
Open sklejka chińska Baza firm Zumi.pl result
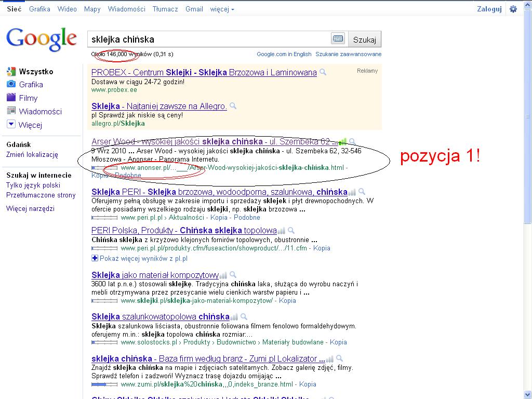[x=208, y=358]
